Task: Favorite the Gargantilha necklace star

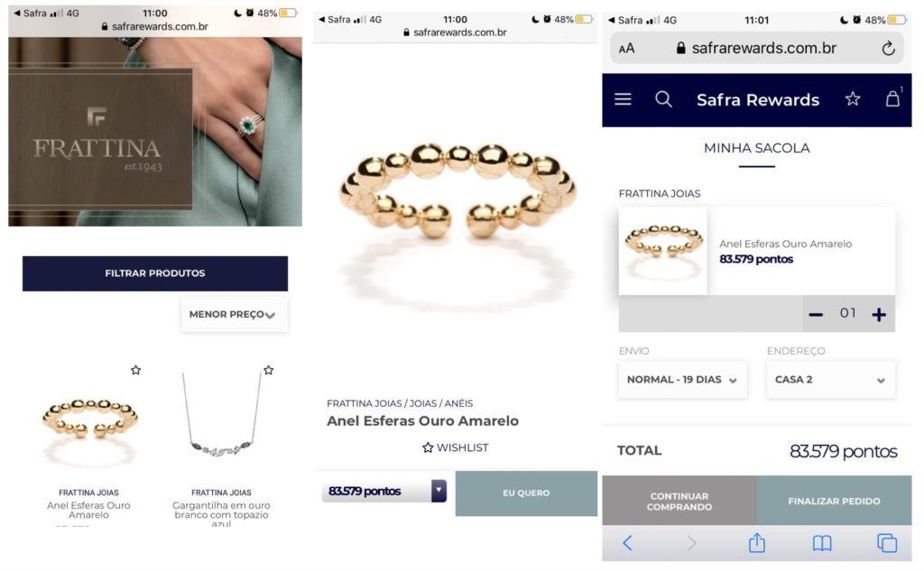Action: tap(269, 370)
